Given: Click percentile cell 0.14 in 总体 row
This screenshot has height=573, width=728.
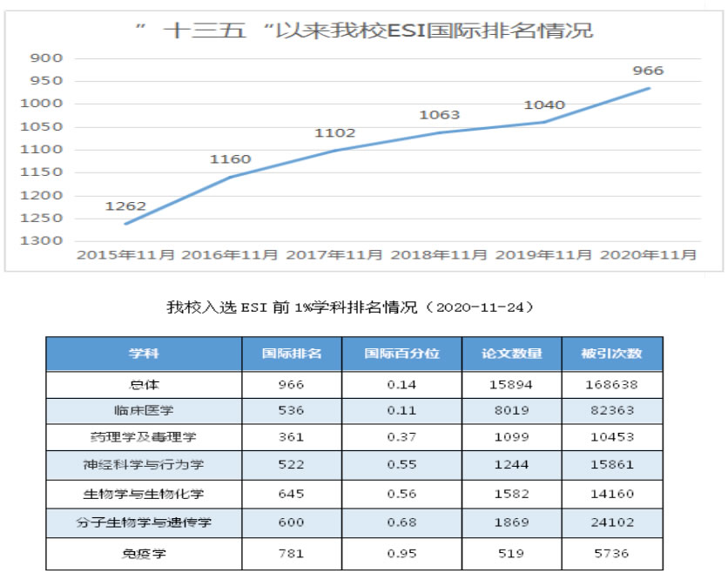Looking at the screenshot, I should click(401, 385).
